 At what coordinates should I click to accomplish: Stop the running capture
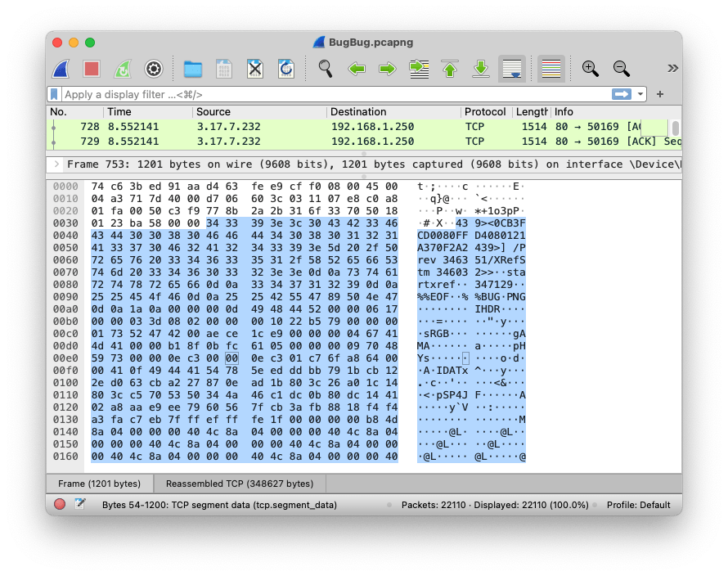[92, 70]
